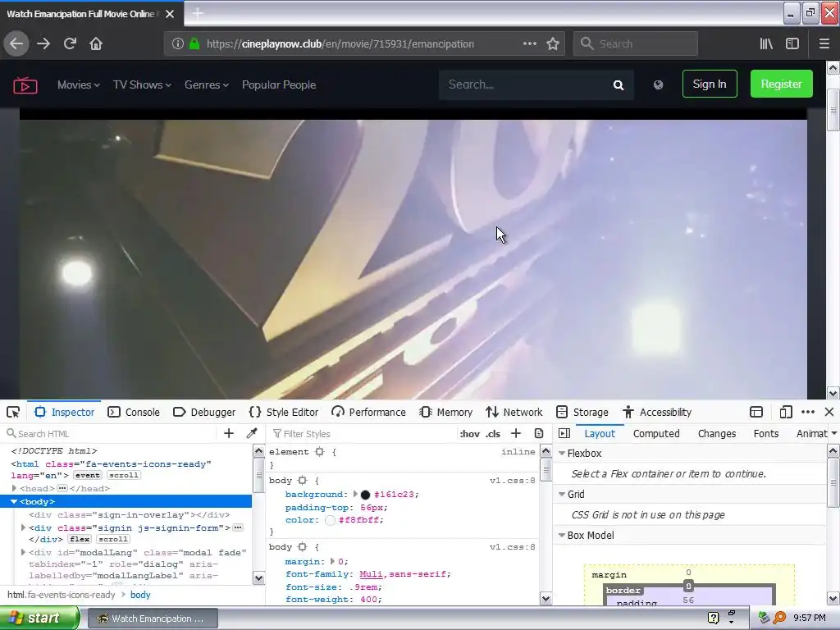Click the Sign In button
The width and height of the screenshot is (840, 630).
(710, 84)
